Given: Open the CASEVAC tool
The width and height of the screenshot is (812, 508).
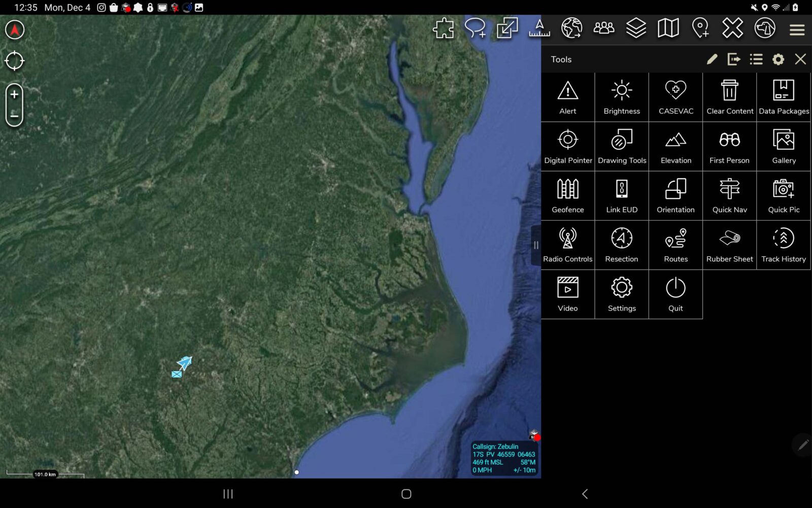Looking at the screenshot, I should click(x=675, y=97).
